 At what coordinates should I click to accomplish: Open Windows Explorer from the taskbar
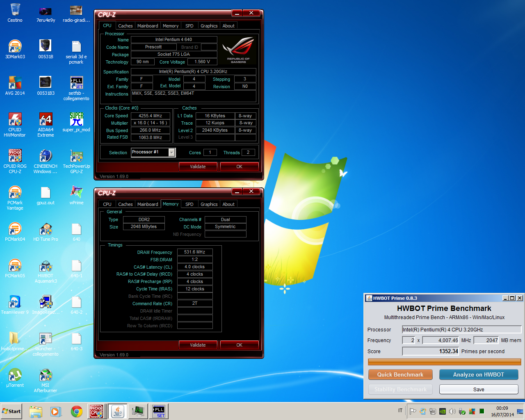(36, 411)
